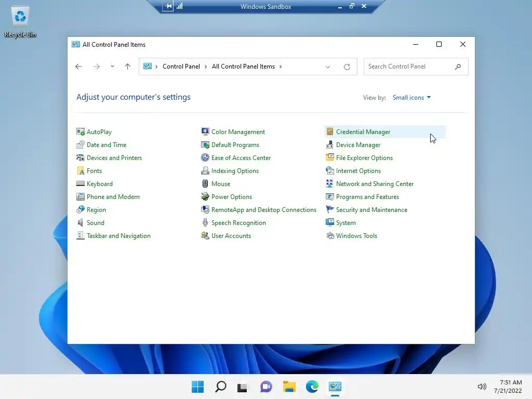Click the Search Control Panel field
The image size is (532, 399).
point(416,66)
